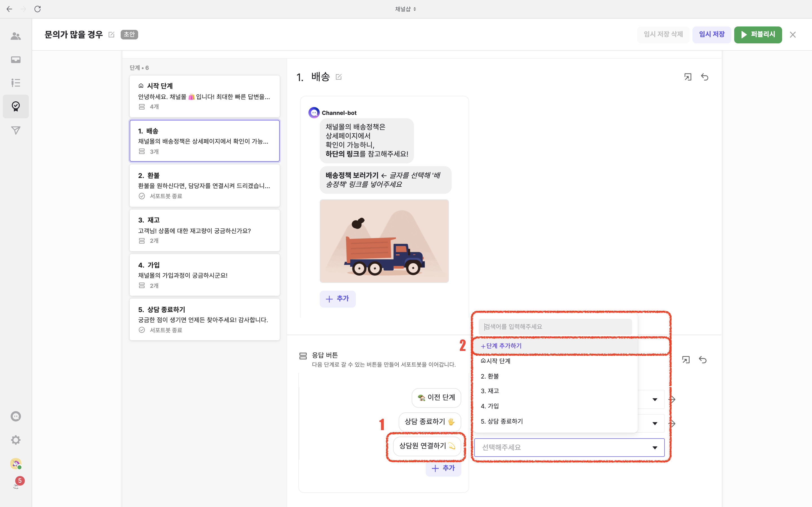The height and width of the screenshot is (507, 812).
Task: Open the contacts icon in sidebar
Action: 16,36
